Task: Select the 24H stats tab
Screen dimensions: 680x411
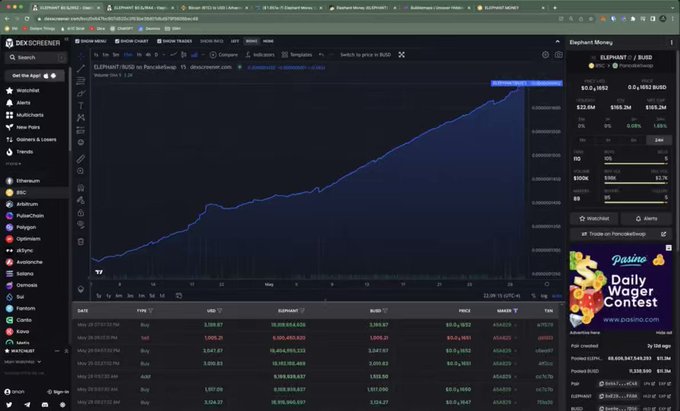Action: click(x=659, y=140)
